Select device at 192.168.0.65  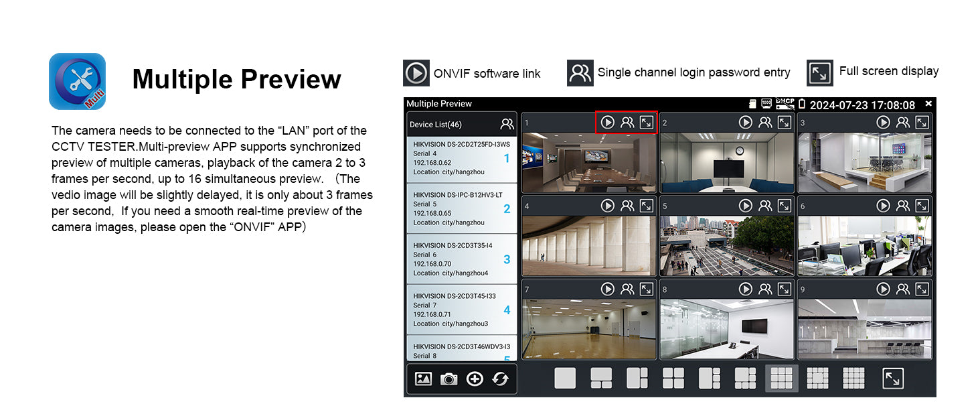click(x=461, y=208)
